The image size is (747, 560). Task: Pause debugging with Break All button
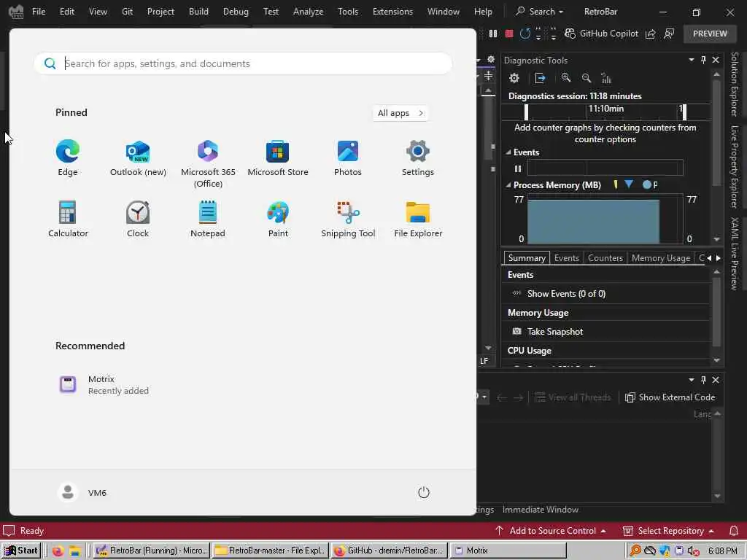coord(493,34)
